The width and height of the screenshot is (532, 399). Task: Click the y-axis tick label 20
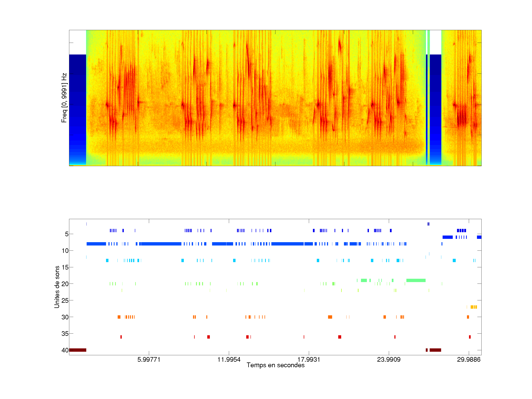point(65,284)
